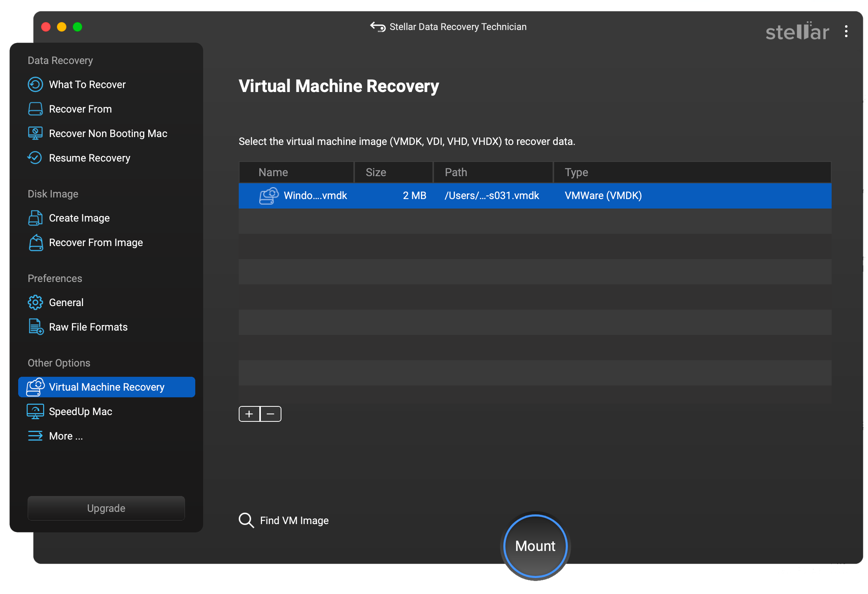Open the Raw File Formats settings

pyautogui.click(x=89, y=327)
